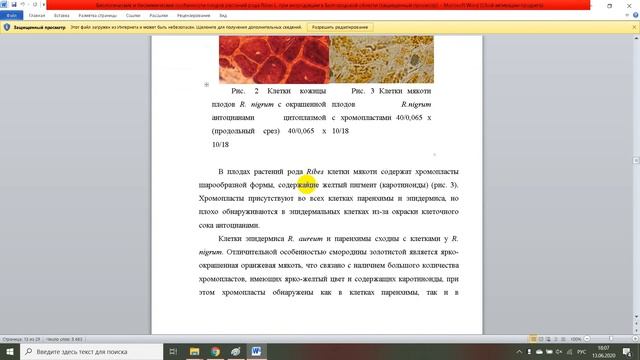Open the Windows Start menu
Screen dimensions: 640x360
(x=10, y=351)
